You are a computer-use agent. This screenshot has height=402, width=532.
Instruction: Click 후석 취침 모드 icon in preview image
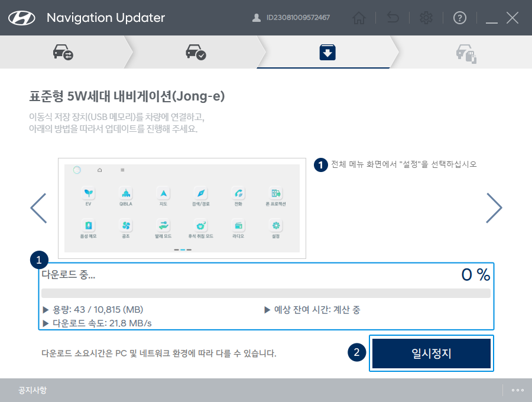click(201, 226)
